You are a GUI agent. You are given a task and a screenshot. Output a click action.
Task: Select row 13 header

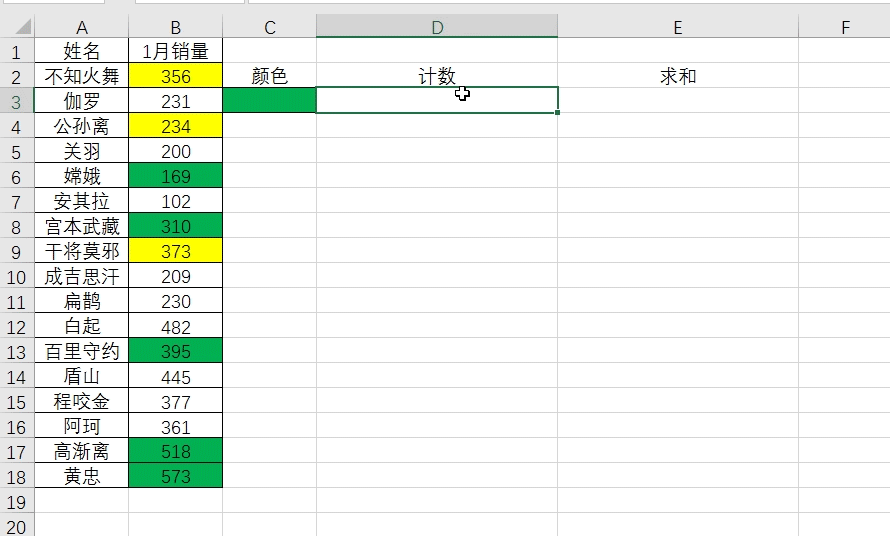(x=16, y=351)
